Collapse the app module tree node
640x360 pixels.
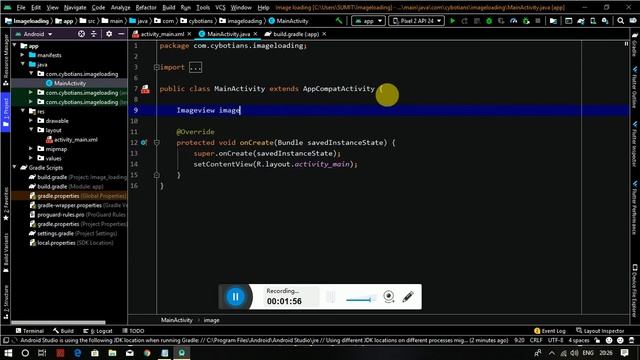[15, 46]
